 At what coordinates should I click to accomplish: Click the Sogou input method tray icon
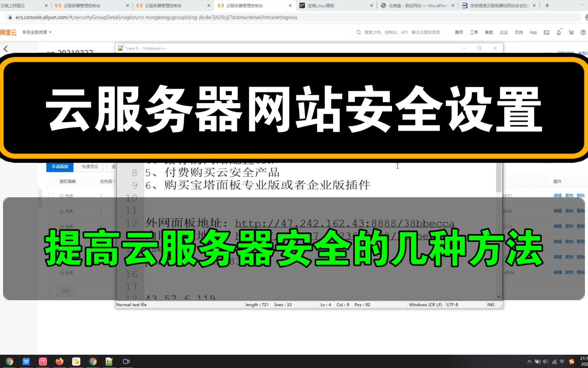[572, 362]
